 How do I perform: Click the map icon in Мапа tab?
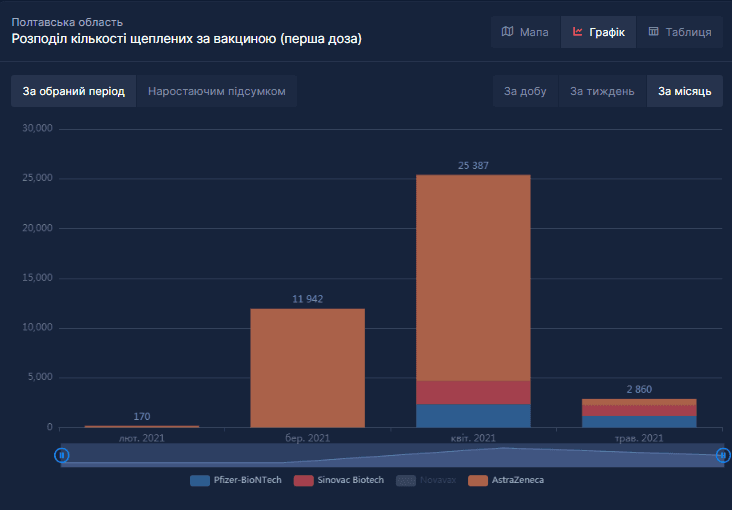click(507, 32)
